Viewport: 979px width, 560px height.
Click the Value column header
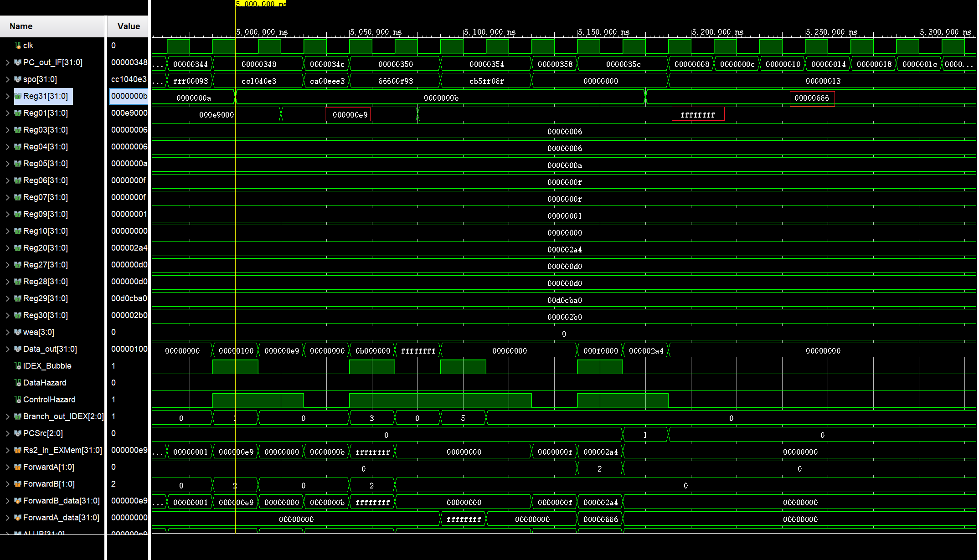pos(129,26)
